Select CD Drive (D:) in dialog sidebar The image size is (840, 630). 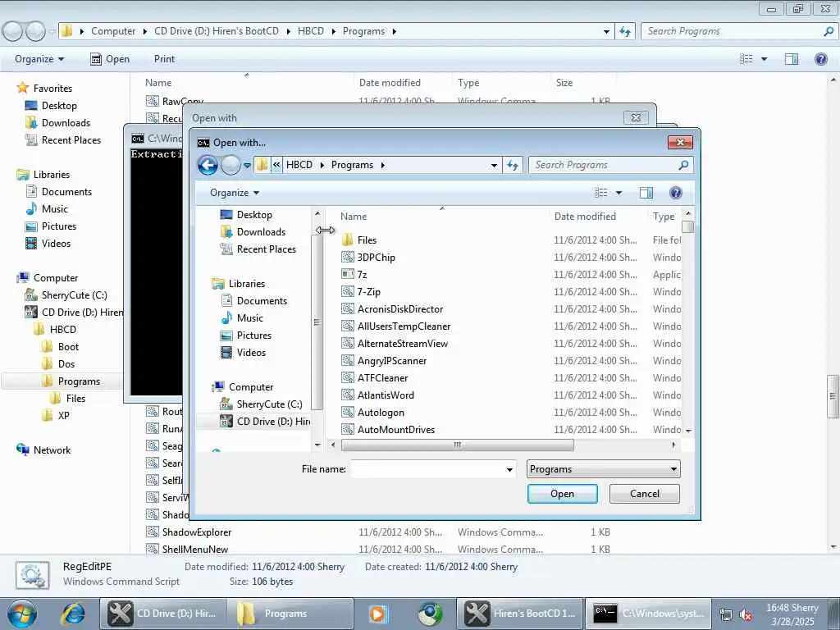tap(272, 422)
